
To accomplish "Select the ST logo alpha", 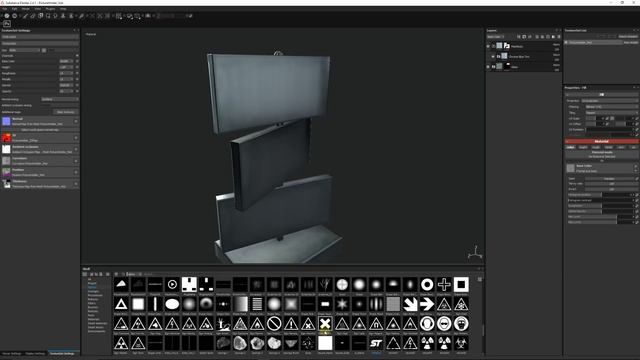I will coord(376,343).
